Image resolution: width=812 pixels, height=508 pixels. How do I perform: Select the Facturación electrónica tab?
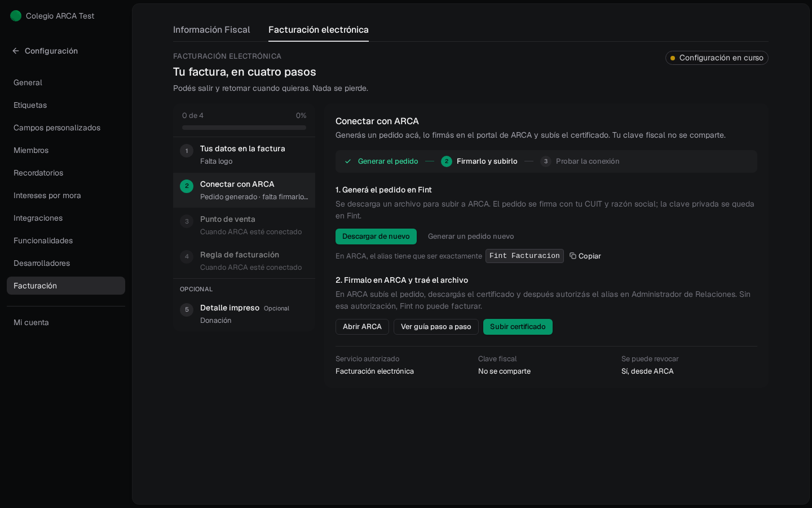point(319,30)
